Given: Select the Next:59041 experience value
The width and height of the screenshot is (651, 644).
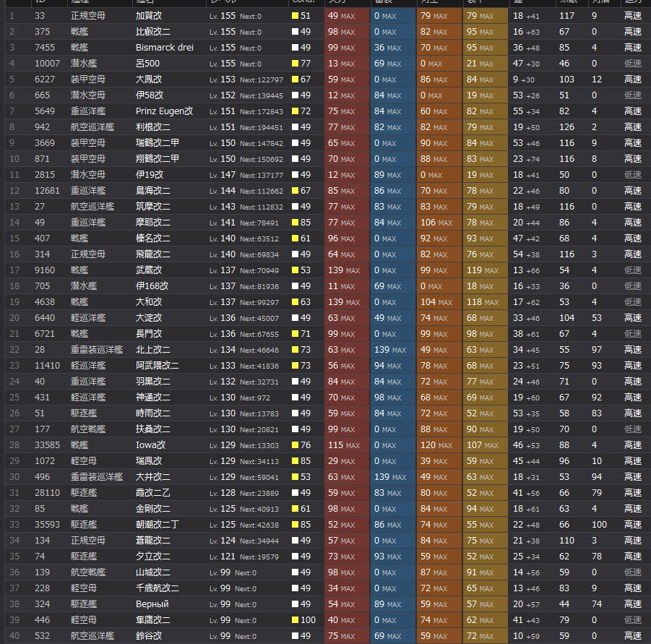Looking at the screenshot, I should (259, 477).
